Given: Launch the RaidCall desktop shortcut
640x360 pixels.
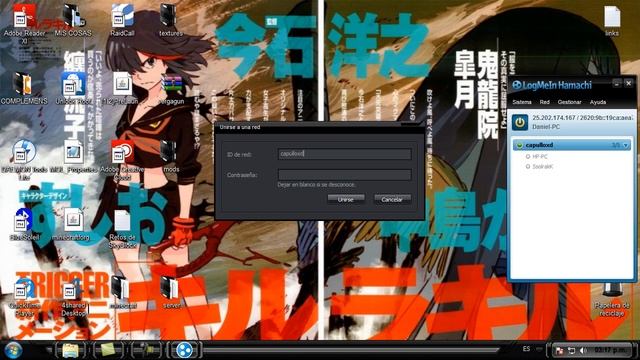Looking at the screenshot, I should point(122,20).
